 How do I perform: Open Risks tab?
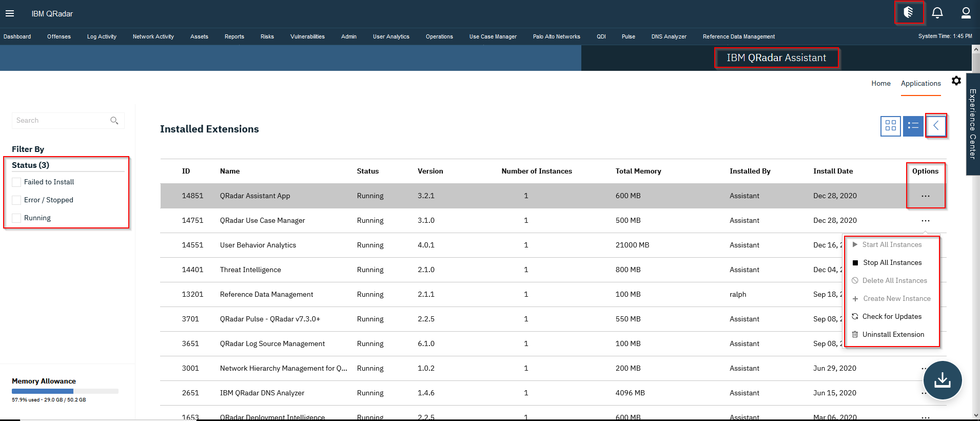pos(267,36)
